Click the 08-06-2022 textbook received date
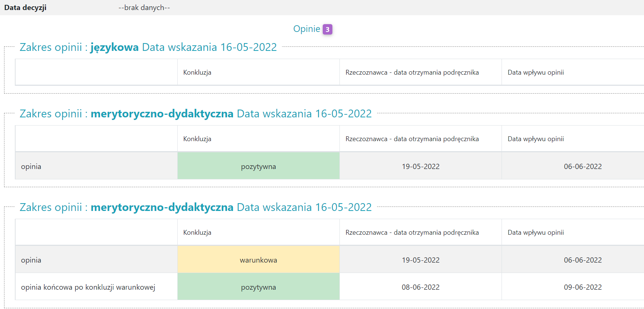The width and height of the screenshot is (644, 309). [420, 287]
